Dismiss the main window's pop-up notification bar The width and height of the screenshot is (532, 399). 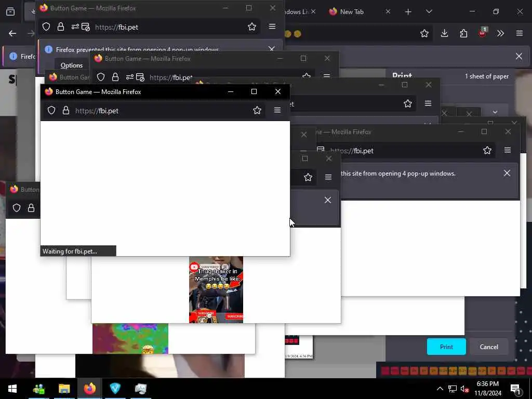[519, 56]
